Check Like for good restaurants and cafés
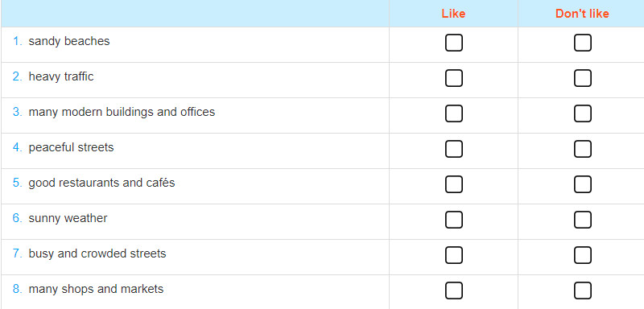The height and width of the screenshot is (309, 644). point(453,184)
